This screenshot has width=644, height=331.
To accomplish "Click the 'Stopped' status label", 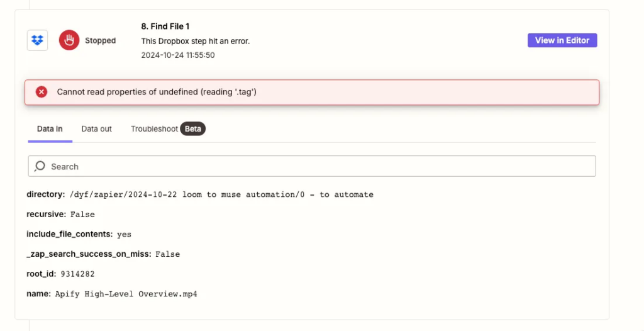I will click(x=101, y=40).
